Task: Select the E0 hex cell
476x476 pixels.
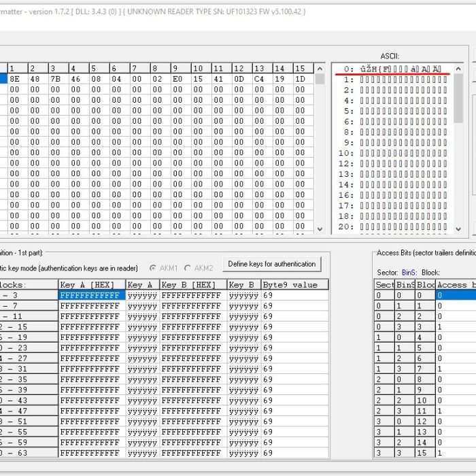Action: point(181,79)
